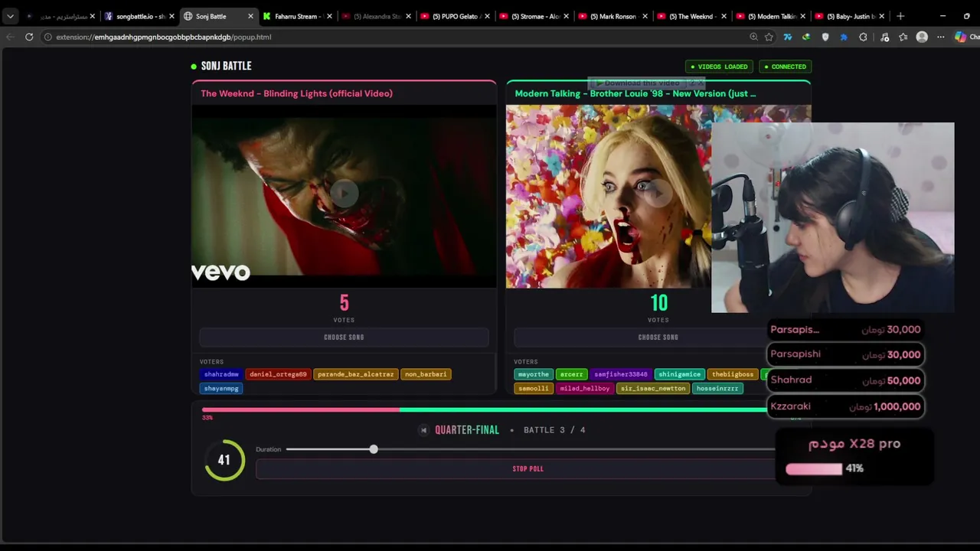980x551 pixels.
Task: Switch to the Faharru Stream tab
Action: click(297, 16)
